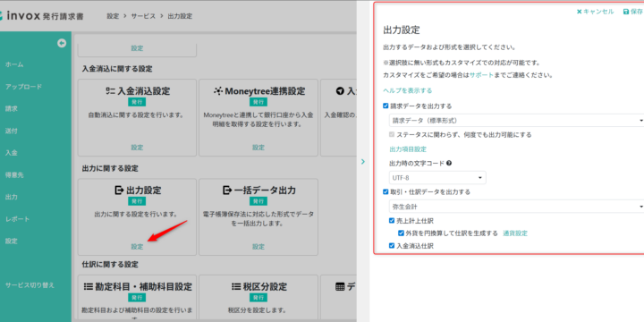Toggle ステータスに関わらず、何度でも出力可能にする checkbox
The width and height of the screenshot is (644, 322).
click(x=392, y=135)
